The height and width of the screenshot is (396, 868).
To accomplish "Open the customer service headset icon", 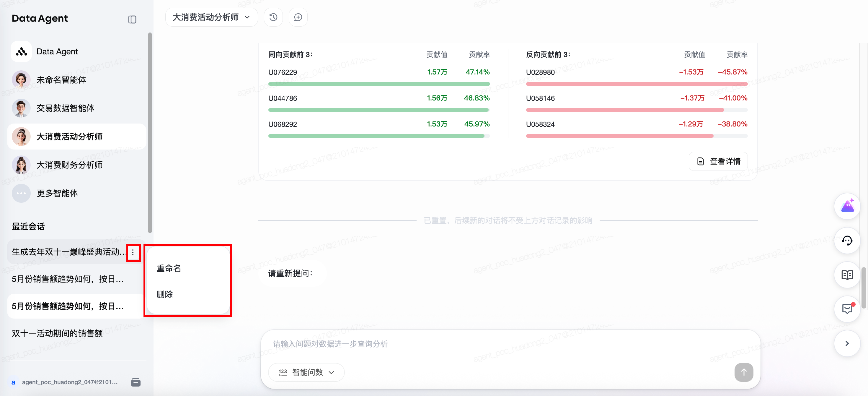I will click(x=847, y=241).
